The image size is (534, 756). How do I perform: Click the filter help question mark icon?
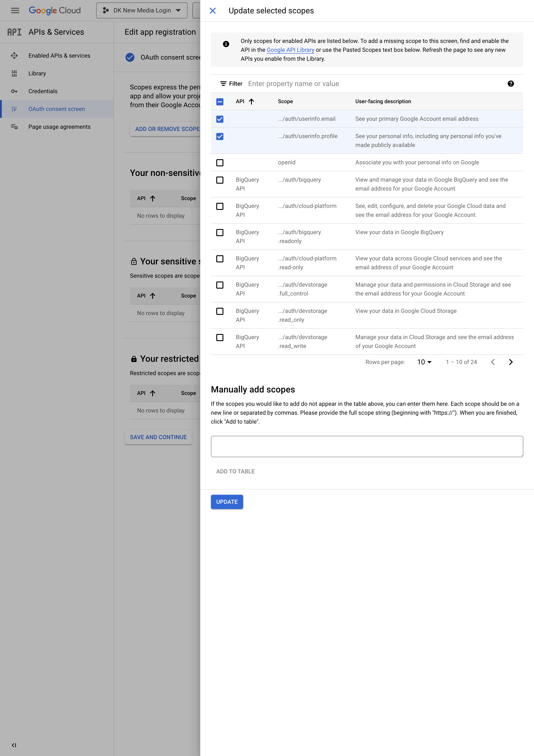[511, 84]
